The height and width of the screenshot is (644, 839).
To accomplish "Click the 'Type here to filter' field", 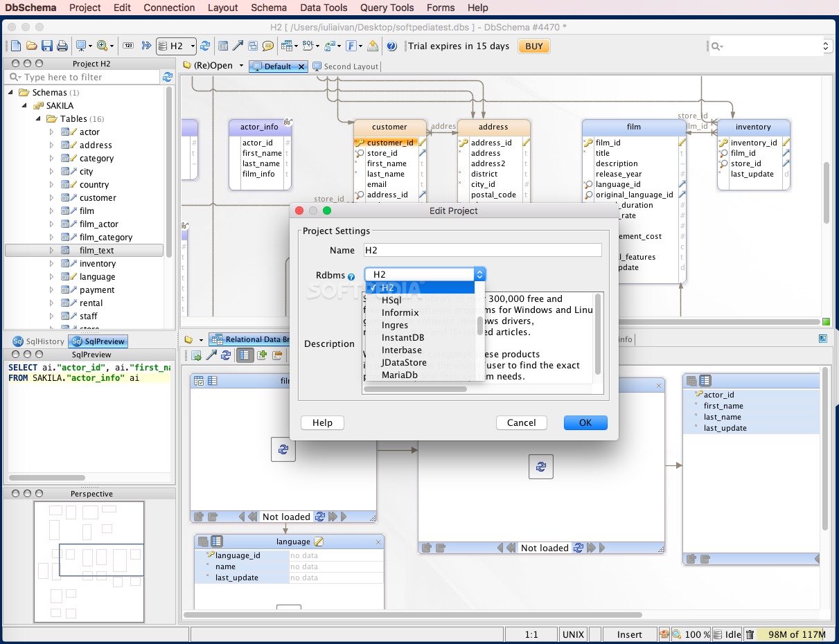I will [82, 77].
